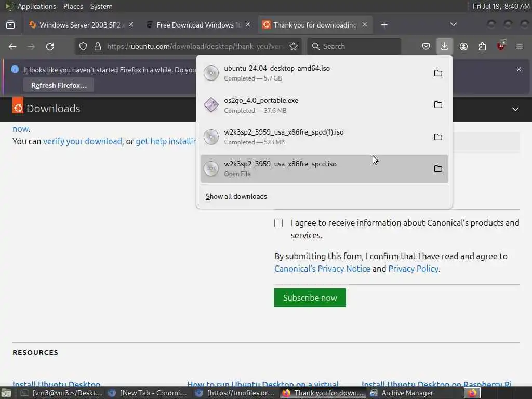Viewport: 532px width, 399px height.
Task: Switch to tmpfiles.org taskbar window
Action: [236, 393]
